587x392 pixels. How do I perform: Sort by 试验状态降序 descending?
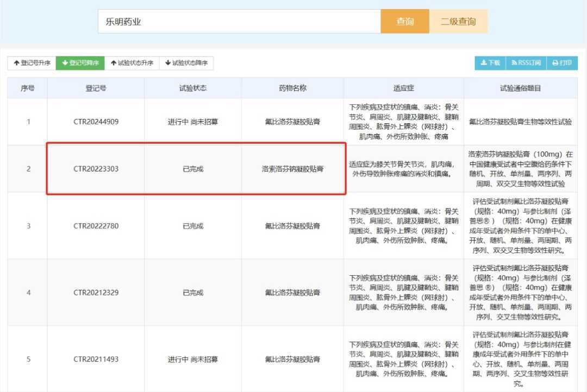(x=186, y=63)
